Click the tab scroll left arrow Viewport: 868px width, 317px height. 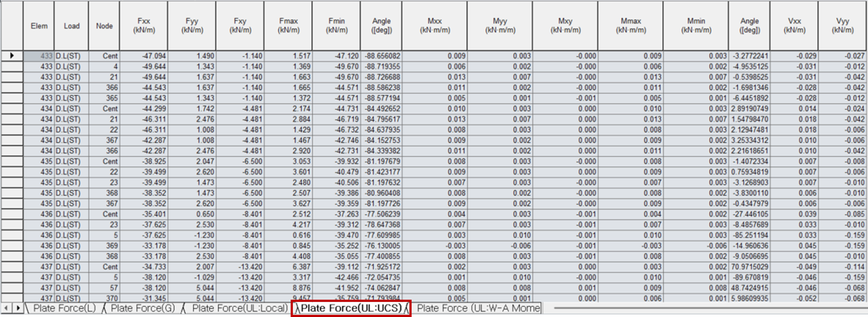[6, 308]
